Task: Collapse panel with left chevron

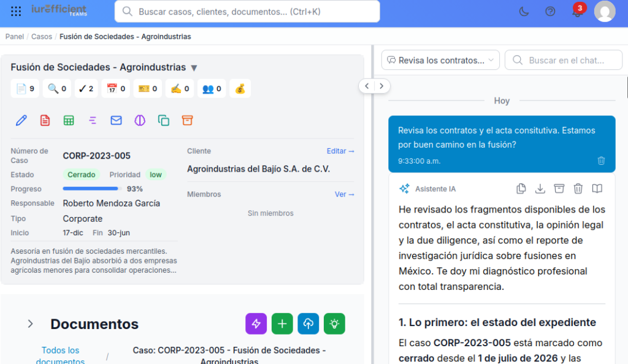Action: [x=367, y=86]
